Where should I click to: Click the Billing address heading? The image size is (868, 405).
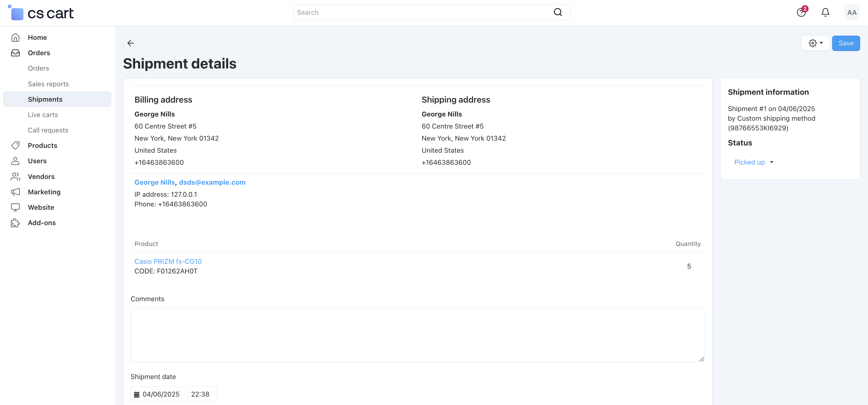click(163, 100)
